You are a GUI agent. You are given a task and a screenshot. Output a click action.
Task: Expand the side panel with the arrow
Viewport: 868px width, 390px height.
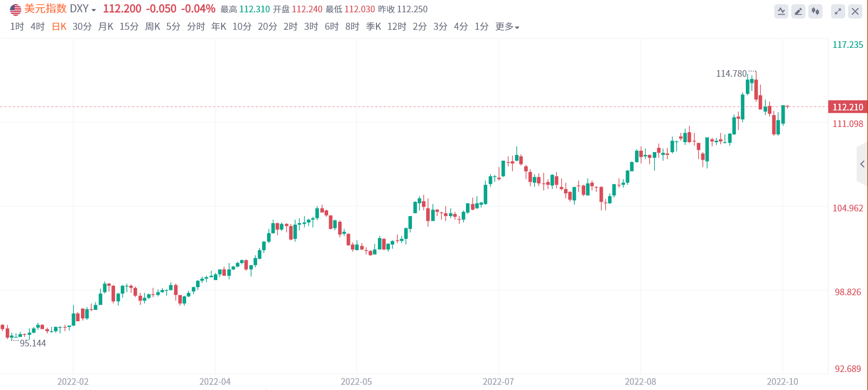coord(862,164)
